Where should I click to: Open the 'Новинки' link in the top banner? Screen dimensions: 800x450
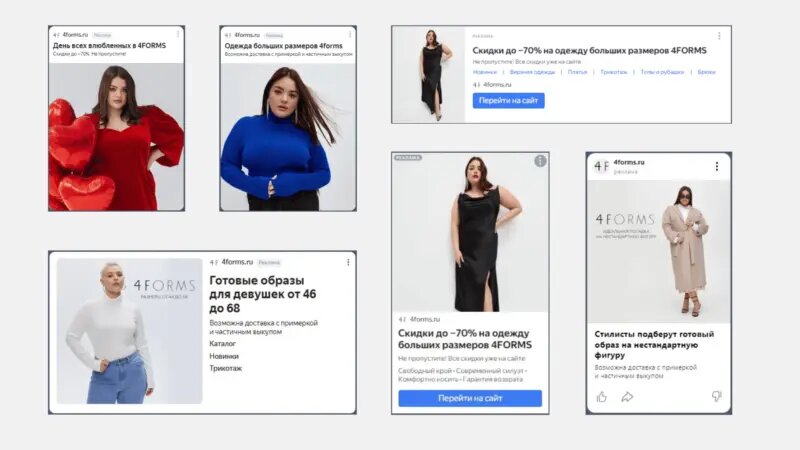click(x=485, y=72)
